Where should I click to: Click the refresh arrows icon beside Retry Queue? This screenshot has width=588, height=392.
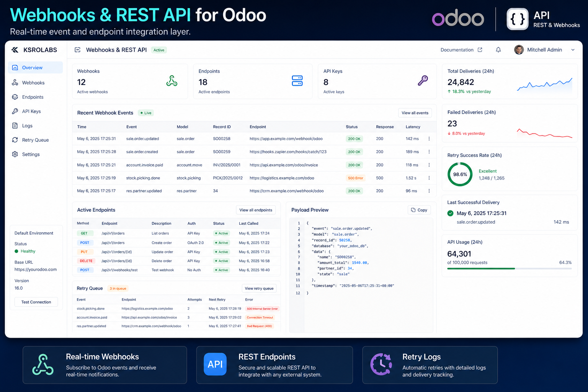coord(15,140)
